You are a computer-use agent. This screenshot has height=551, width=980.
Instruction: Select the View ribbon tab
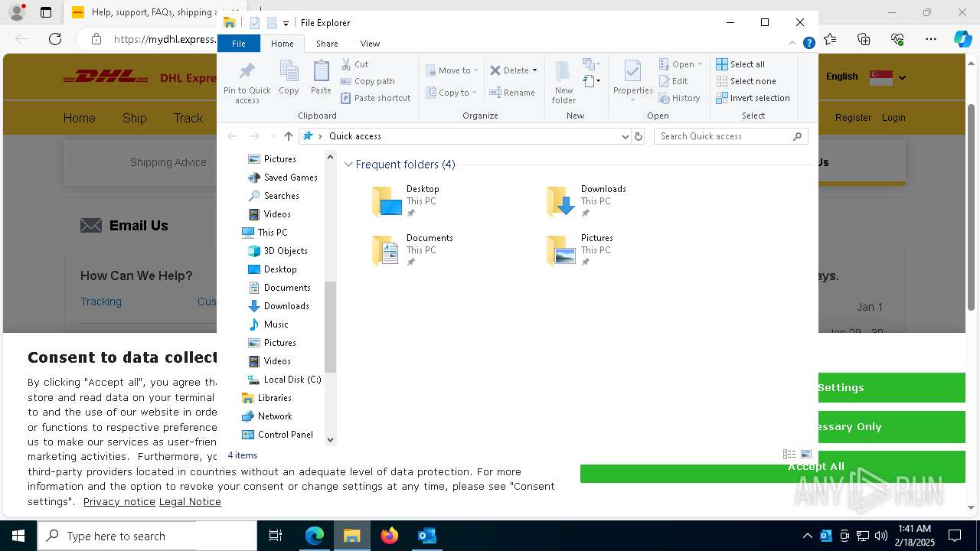coord(370,44)
